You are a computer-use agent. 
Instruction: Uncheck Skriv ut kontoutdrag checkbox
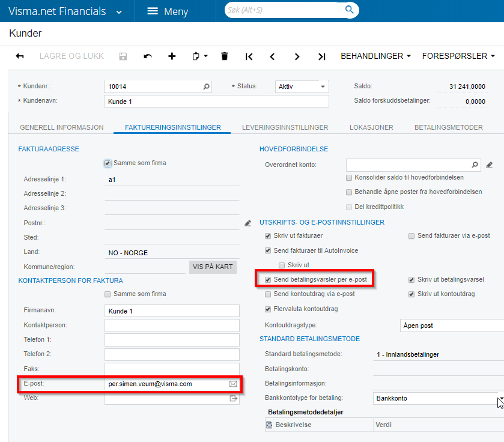tap(411, 294)
